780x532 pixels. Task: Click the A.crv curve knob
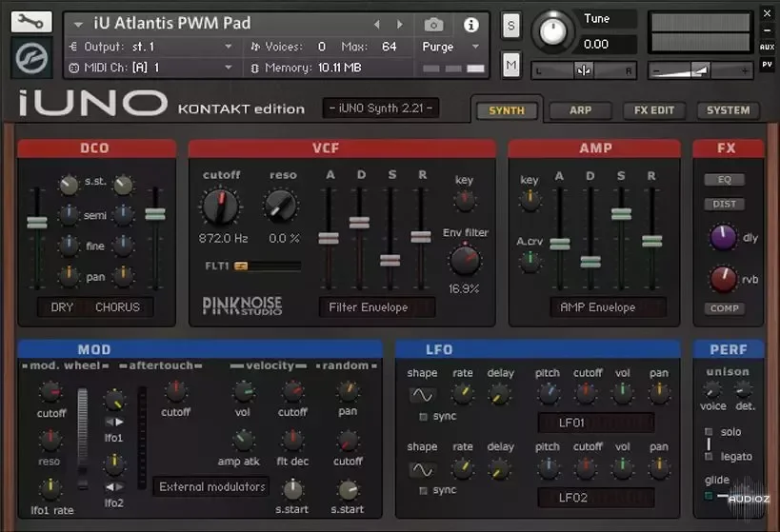(x=530, y=261)
